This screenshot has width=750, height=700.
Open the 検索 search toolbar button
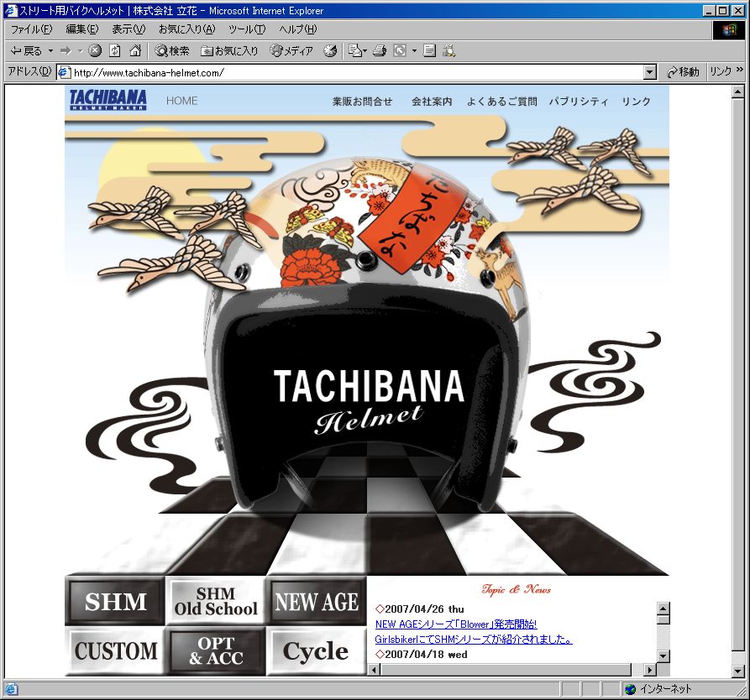click(171, 50)
